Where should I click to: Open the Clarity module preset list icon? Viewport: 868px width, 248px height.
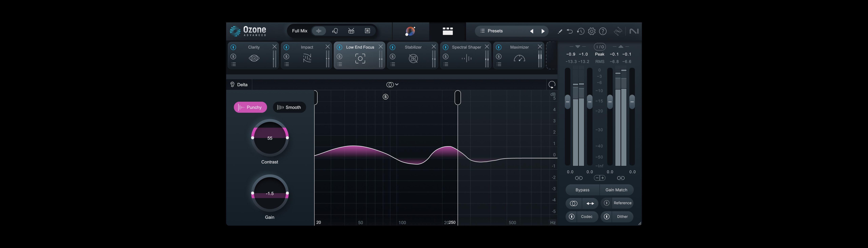[233, 64]
